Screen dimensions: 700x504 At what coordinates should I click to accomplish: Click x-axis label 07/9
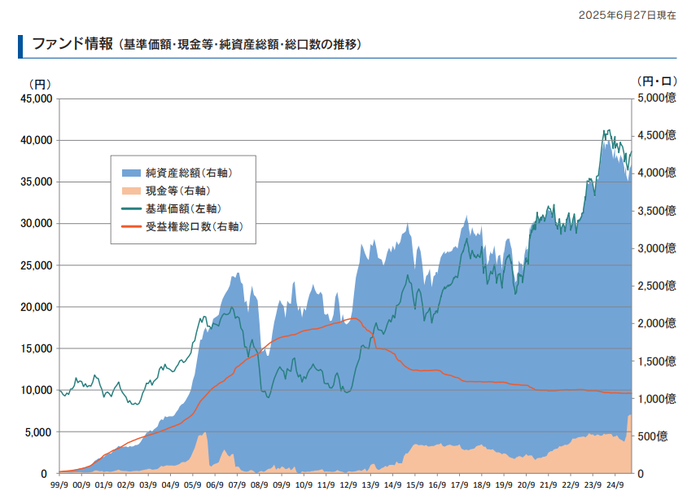click(237, 485)
